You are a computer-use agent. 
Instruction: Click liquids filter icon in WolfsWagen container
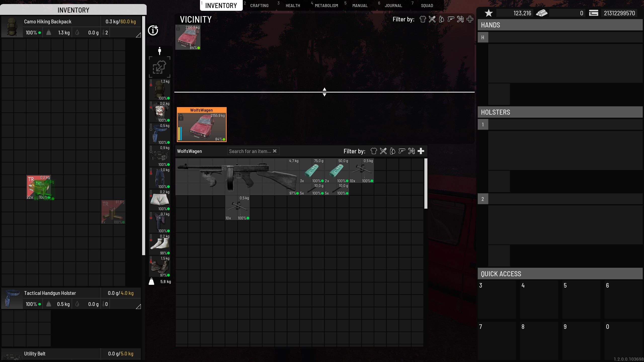tap(392, 151)
